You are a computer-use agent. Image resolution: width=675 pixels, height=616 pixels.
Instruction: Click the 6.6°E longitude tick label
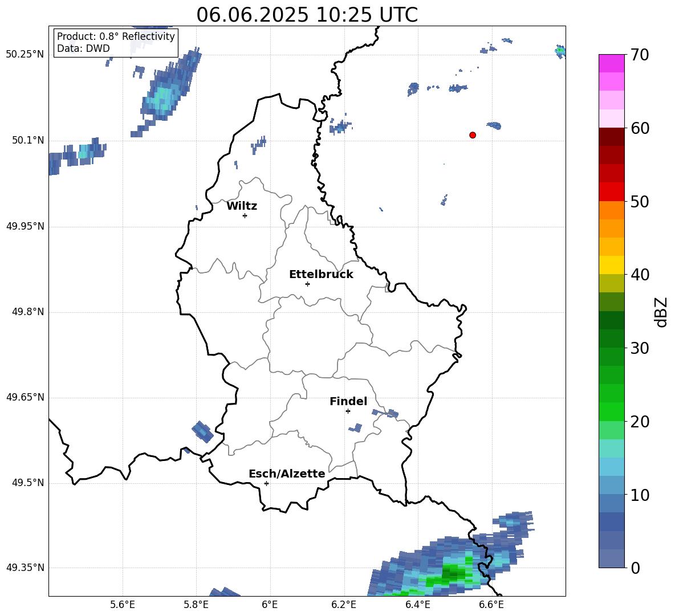click(x=491, y=605)
